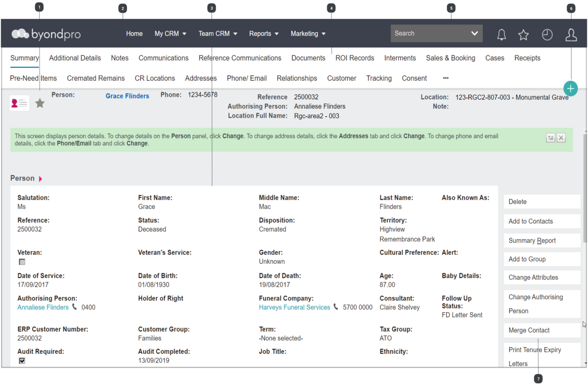Expand the Marketing menu
This screenshot has height=387, width=588.
308,34
